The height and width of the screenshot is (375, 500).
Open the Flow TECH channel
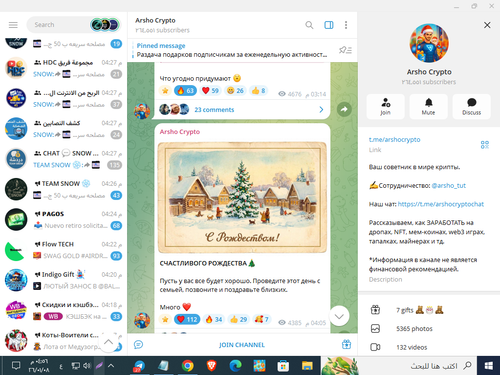click(63, 250)
